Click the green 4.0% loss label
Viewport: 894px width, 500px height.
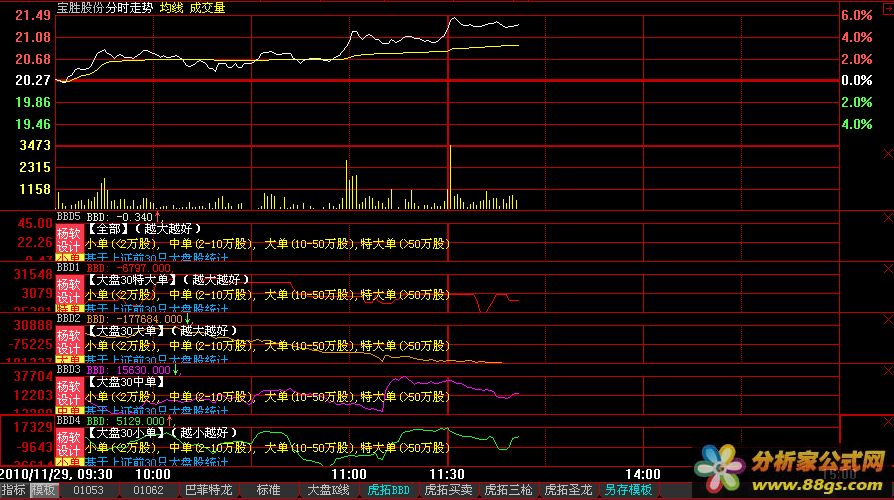click(857, 124)
